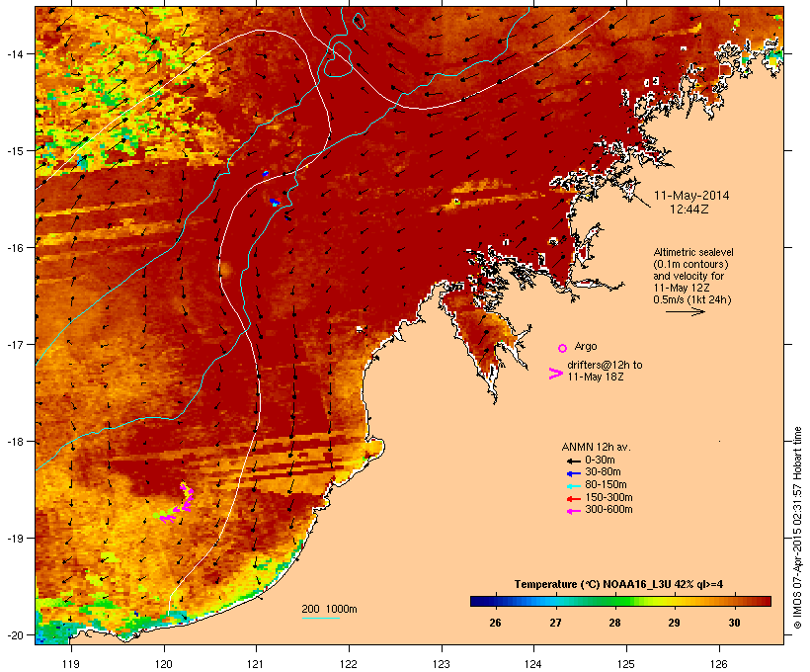Click the Temperature NOAA16_L3U colorbar title

point(618,585)
